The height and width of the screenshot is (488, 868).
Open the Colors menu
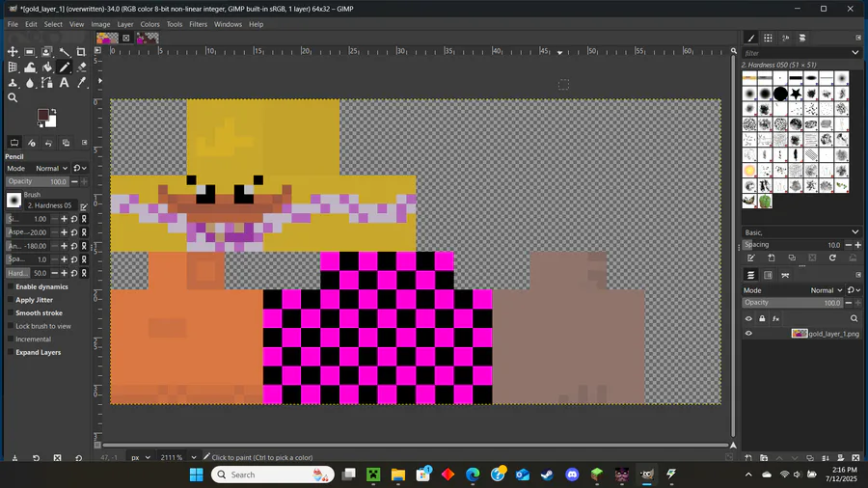click(149, 24)
